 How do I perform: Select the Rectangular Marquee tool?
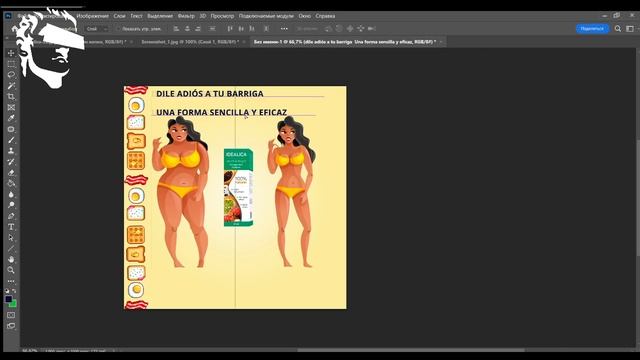coord(11,64)
